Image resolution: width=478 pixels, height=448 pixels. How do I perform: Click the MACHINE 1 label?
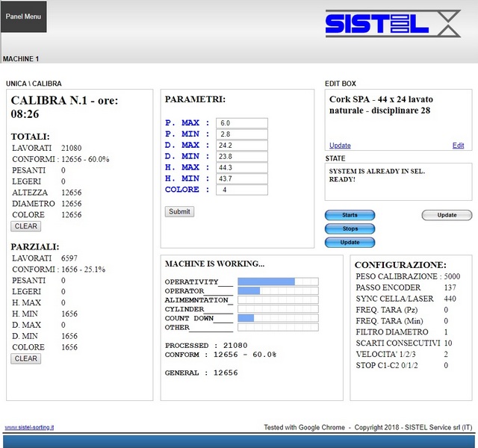[21, 59]
